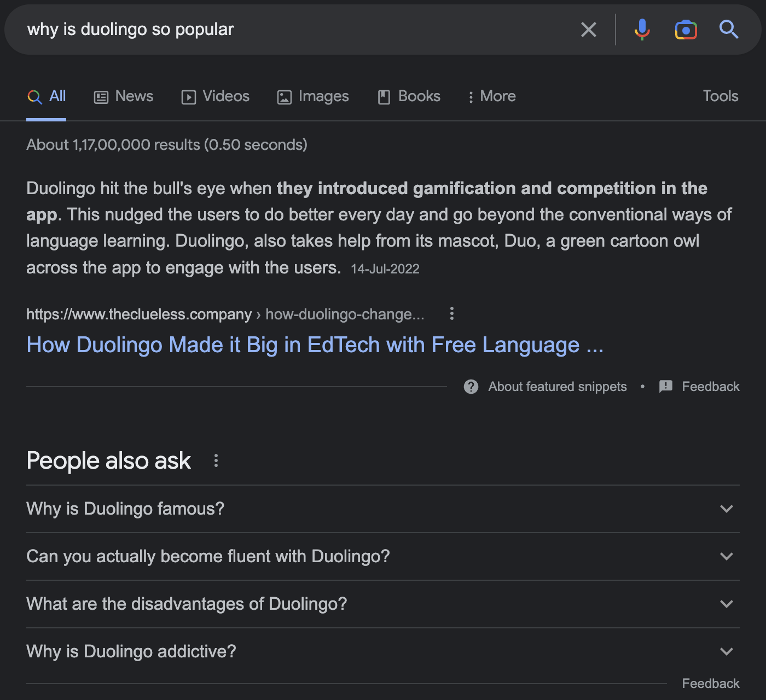
Task: Select the All results tab
Action: point(47,97)
